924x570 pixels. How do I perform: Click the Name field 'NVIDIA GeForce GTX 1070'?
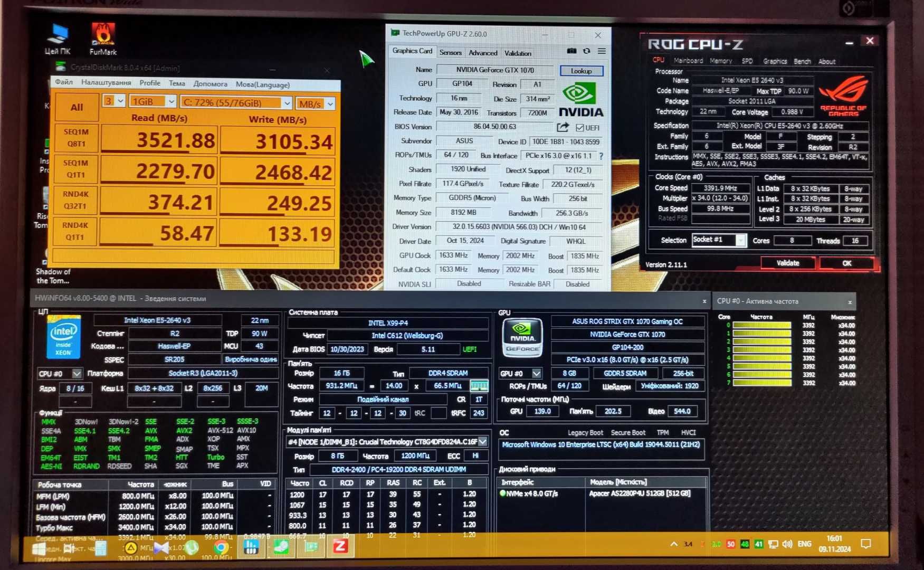[x=495, y=70]
